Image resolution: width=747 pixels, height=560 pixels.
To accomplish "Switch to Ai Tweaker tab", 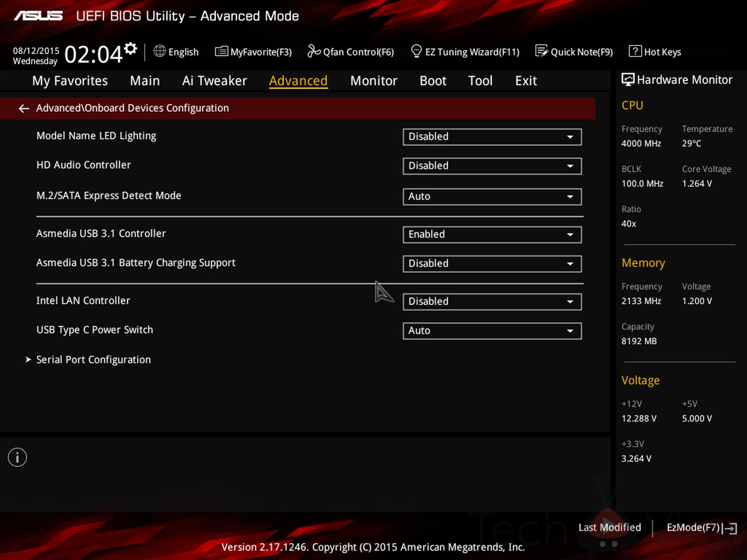I will [x=215, y=81].
